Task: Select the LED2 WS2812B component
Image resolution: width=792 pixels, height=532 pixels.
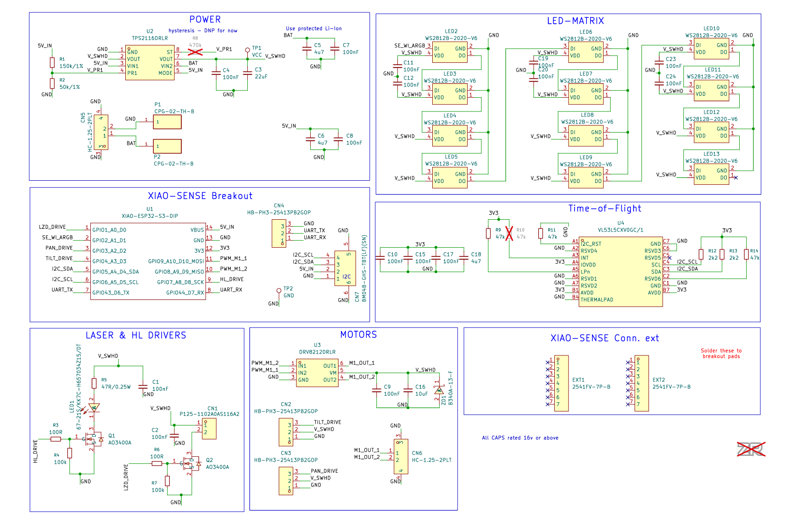Action: tap(450, 52)
